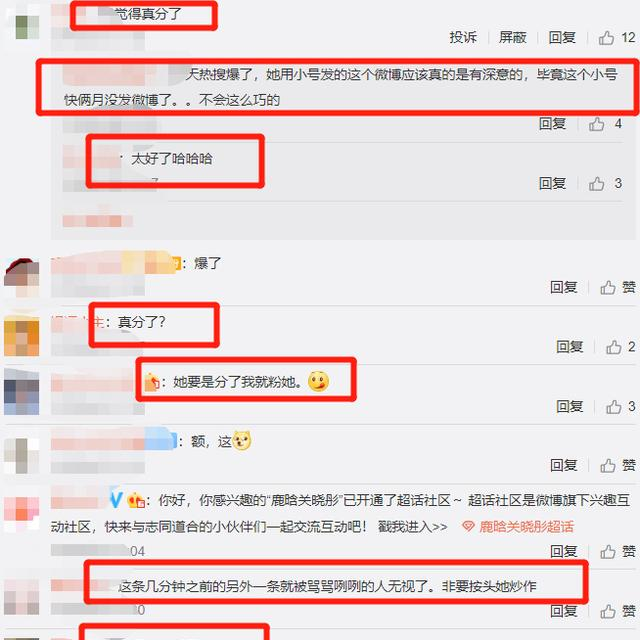This screenshot has width=640, height=640.
Task: Like the 太好了哈哈哈 reply
Action: 605,184
